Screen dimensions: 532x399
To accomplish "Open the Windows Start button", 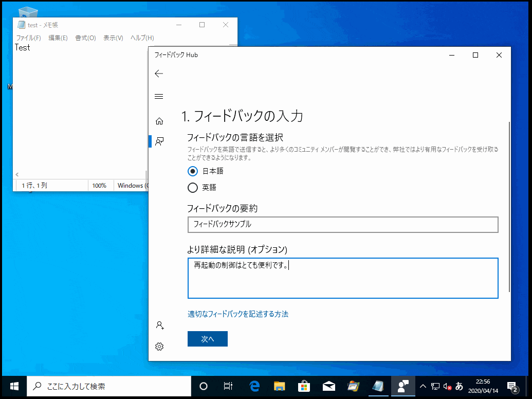I will [14, 386].
